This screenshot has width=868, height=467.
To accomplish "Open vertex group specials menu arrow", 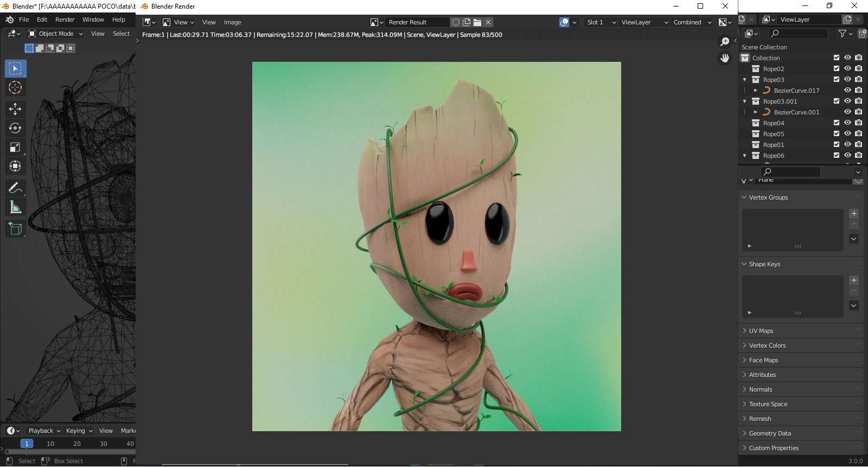I will [x=854, y=239].
